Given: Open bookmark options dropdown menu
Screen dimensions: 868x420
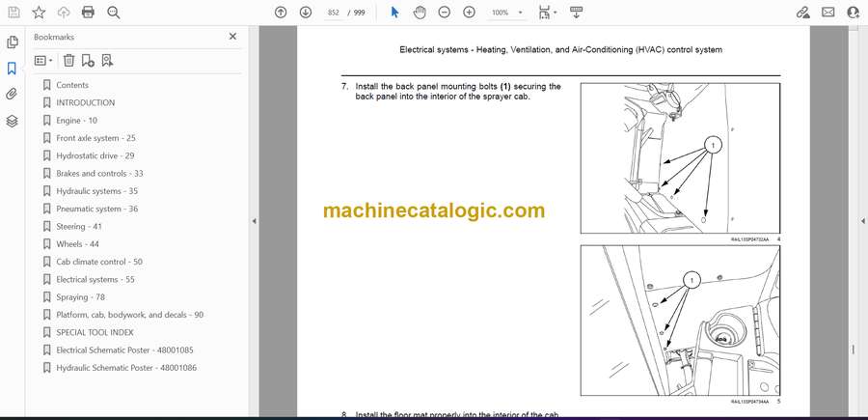Looking at the screenshot, I should point(43,60).
